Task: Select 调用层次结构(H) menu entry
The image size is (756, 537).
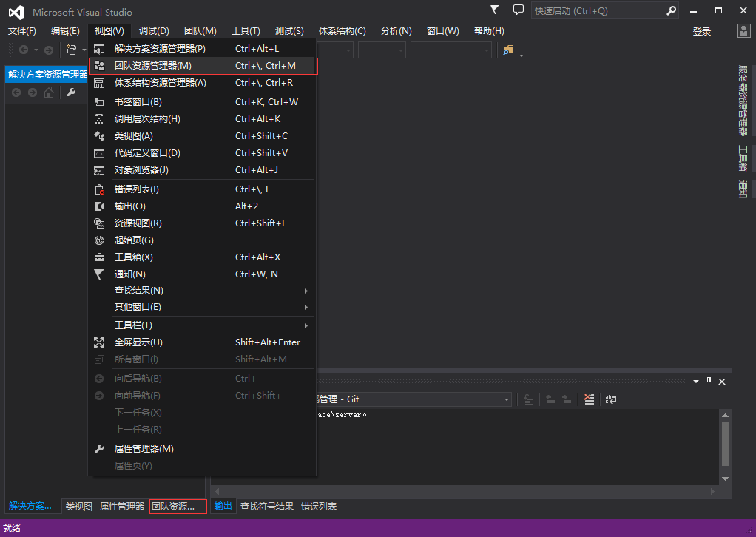Action: [203, 118]
